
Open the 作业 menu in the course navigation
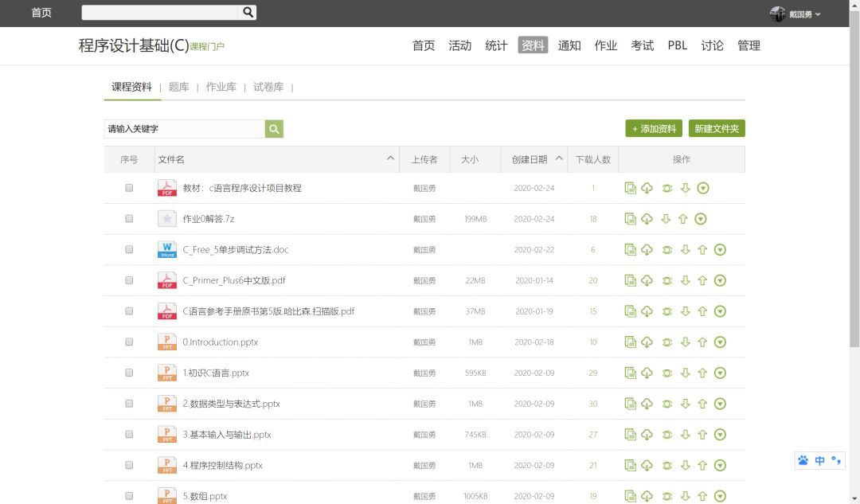605,45
